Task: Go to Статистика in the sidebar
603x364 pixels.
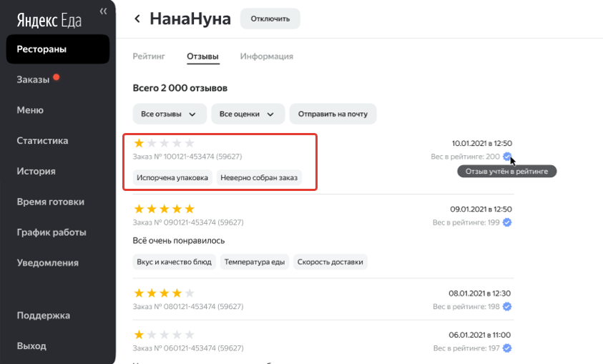Action: [42, 141]
